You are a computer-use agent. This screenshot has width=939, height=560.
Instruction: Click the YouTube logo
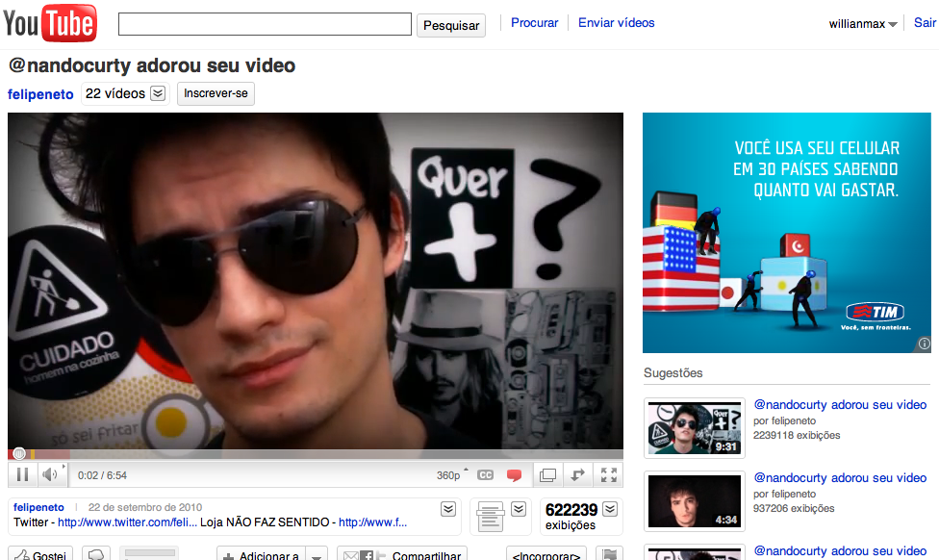coord(50,23)
